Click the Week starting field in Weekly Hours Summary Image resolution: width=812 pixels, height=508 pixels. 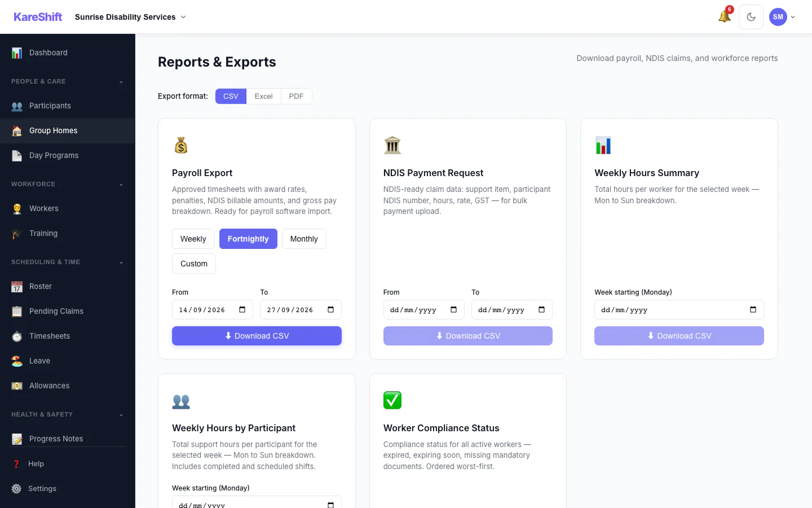tap(679, 309)
